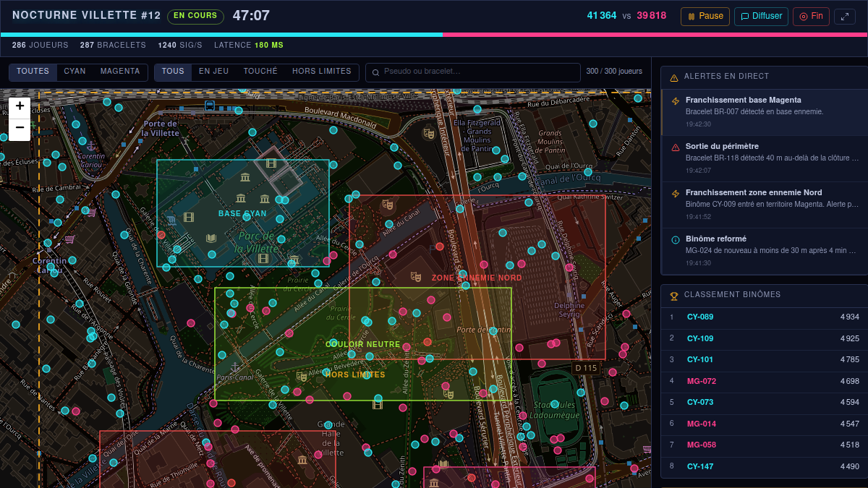Click the bus stop icon near Boulevard Macdonald
The width and height of the screenshot is (868, 488).
[209, 106]
